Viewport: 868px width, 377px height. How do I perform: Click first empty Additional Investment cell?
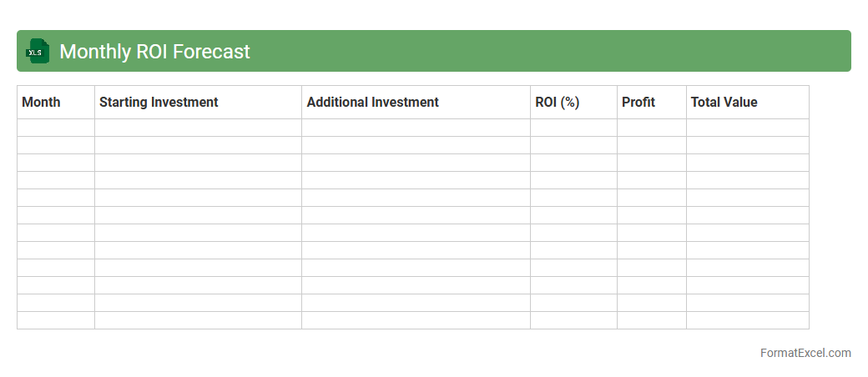point(416,128)
